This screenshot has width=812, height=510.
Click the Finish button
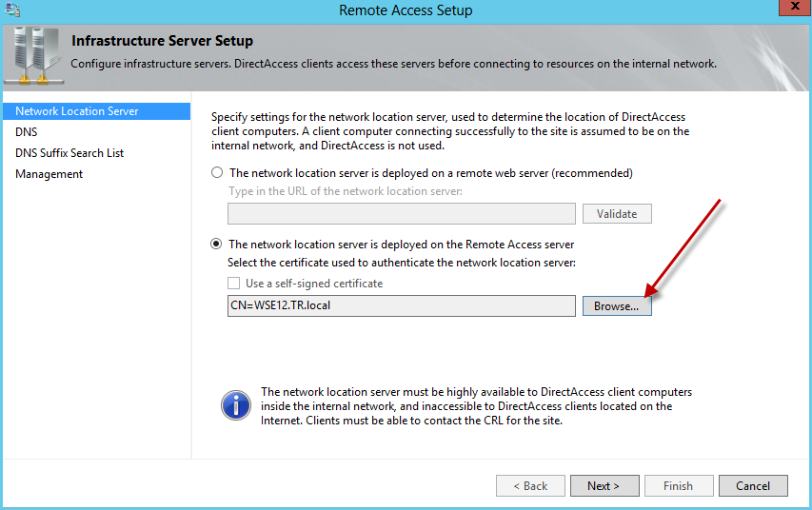678,485
